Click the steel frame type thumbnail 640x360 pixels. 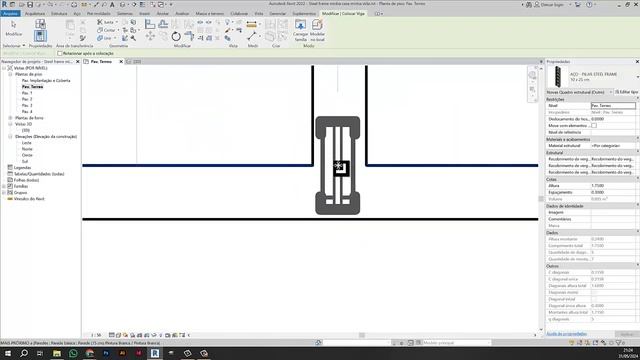[x=557, y=77]
